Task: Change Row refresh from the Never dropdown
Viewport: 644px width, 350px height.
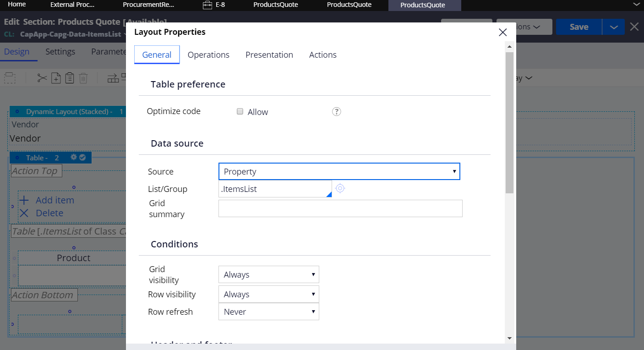Action: [x=268, y=312]
